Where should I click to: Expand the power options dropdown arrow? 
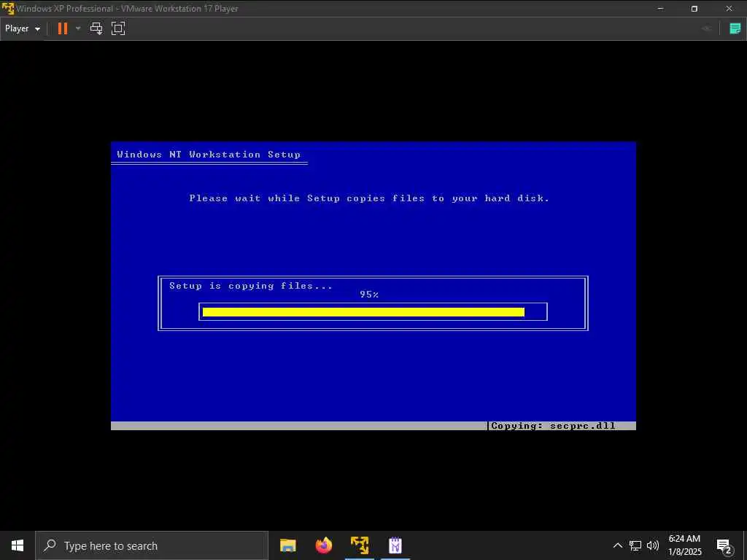(x=78, y=28)
